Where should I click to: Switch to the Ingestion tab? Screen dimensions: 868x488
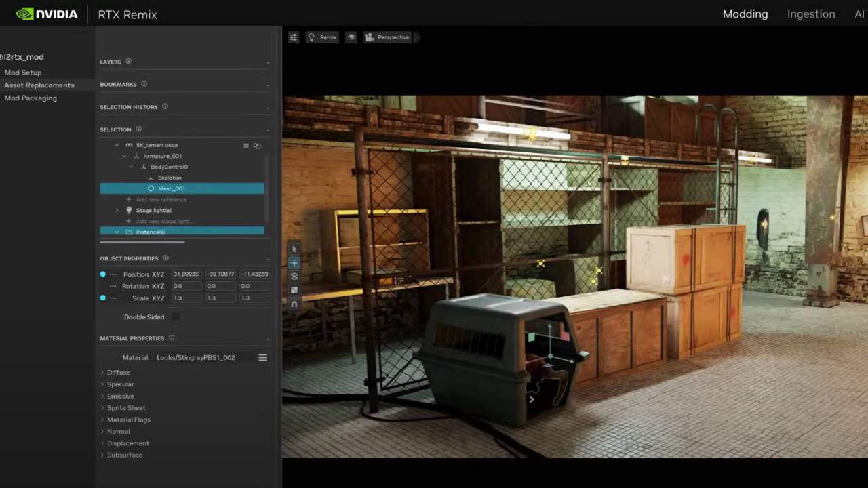(x=811, y=14)
